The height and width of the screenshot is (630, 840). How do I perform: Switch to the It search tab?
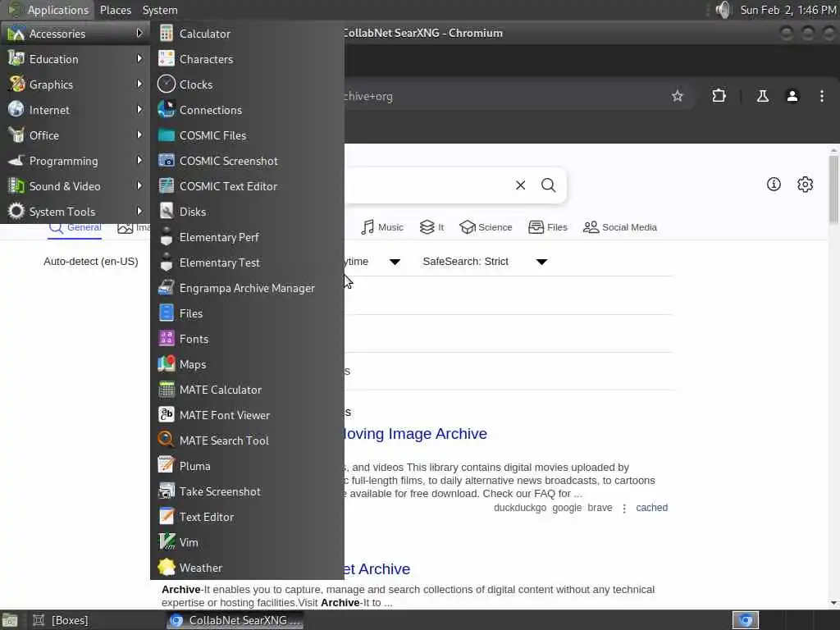431,227
